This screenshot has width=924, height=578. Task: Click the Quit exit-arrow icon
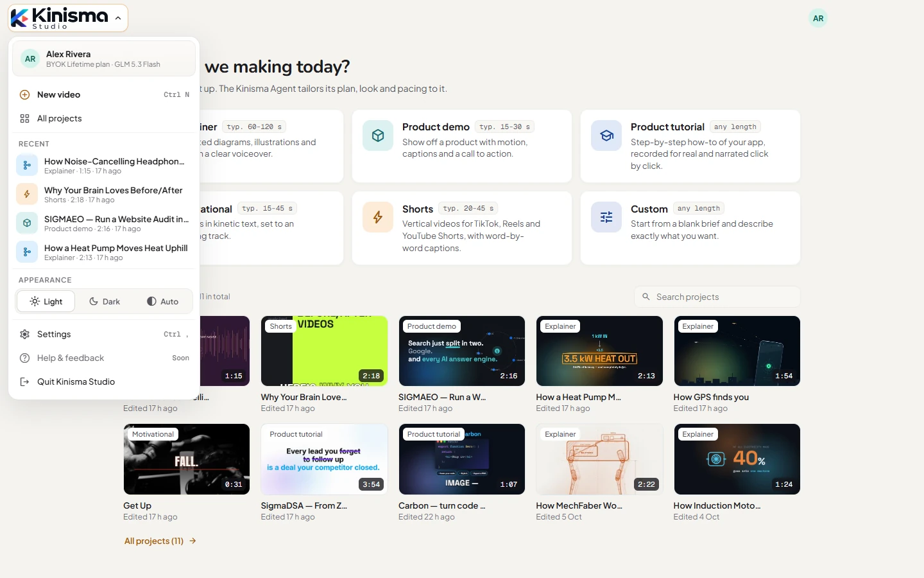24,381
